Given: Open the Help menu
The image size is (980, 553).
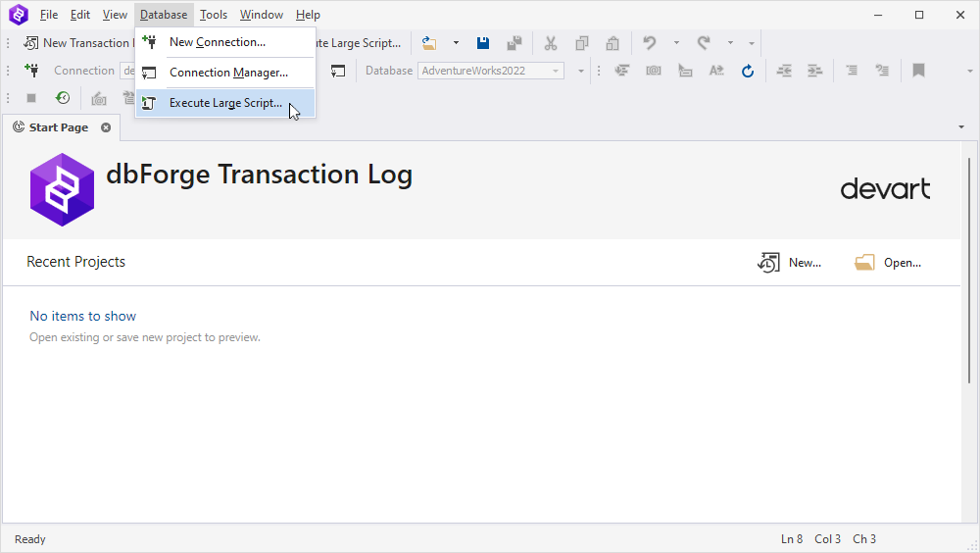Looking at the screenshot, I should [308, 15].
